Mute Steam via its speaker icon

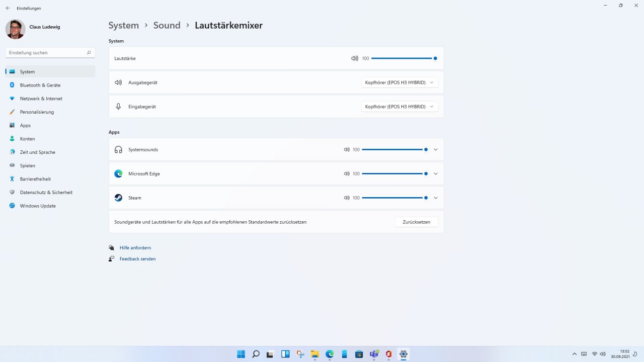[x=347, y=198]
